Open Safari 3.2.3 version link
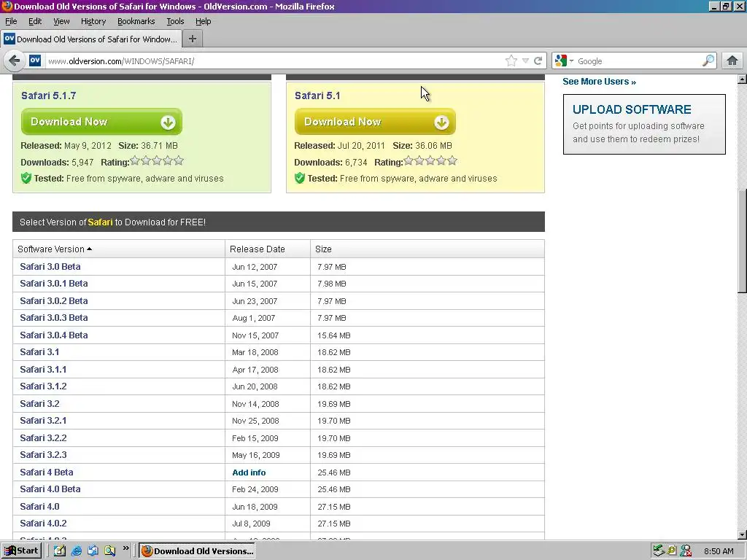The image size is (747, 560). point(43,455)
